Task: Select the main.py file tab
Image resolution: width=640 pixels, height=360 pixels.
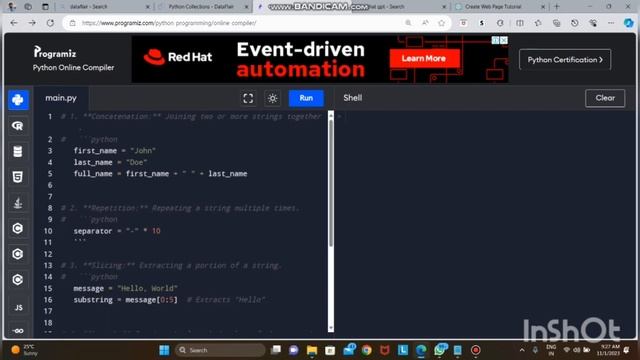Action: pos(61,98)
